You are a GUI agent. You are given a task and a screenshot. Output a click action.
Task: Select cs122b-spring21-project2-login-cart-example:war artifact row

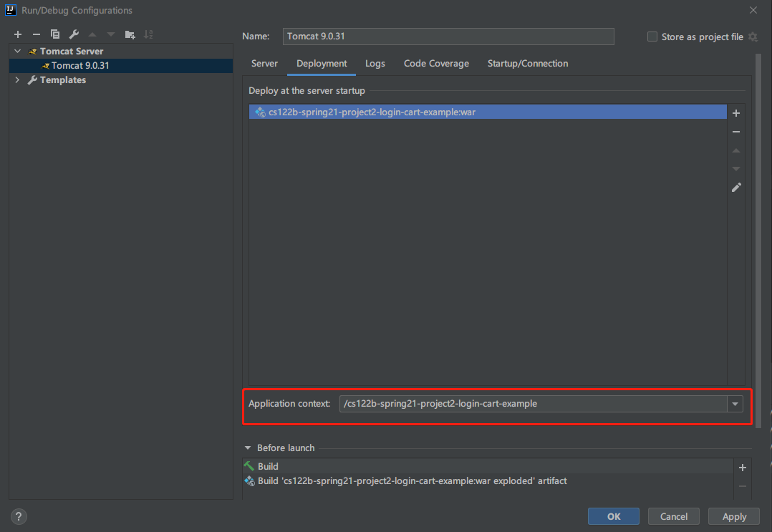tap(488, 112)
